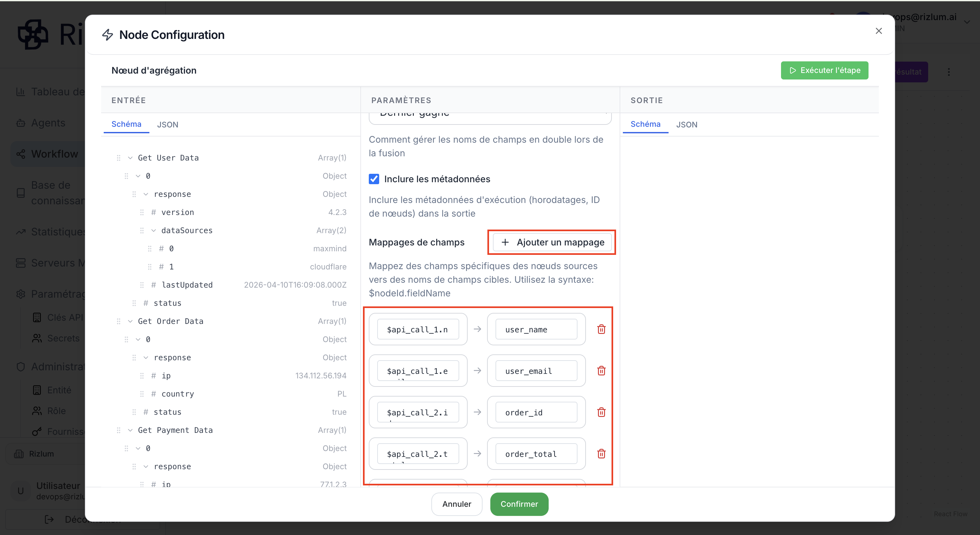
Task: Click the hash icon next to version
Action: 153,212
